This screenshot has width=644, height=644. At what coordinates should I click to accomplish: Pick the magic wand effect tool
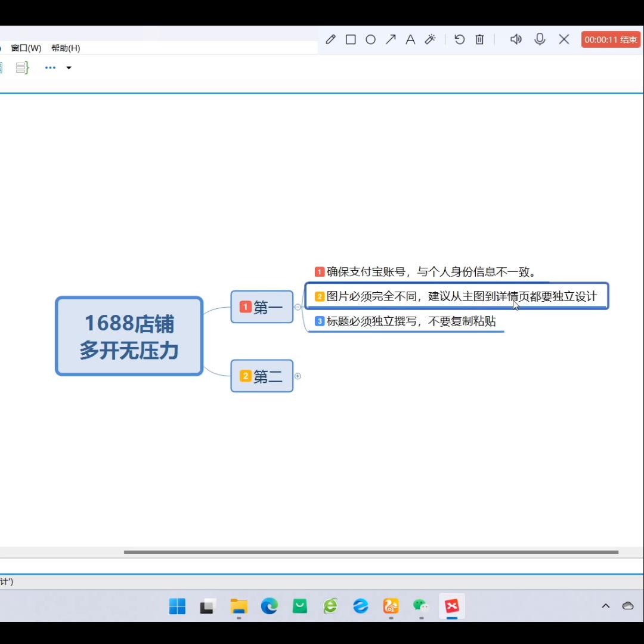tap(430, 39)
